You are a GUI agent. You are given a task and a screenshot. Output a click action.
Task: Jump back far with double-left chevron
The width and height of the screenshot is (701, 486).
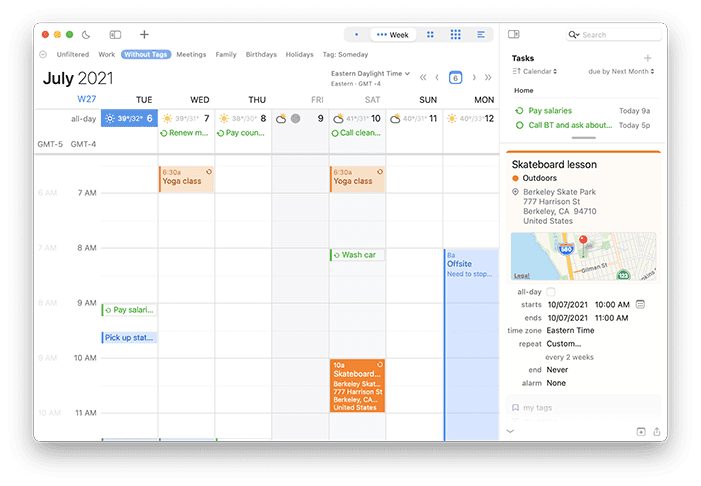point(423,78)
